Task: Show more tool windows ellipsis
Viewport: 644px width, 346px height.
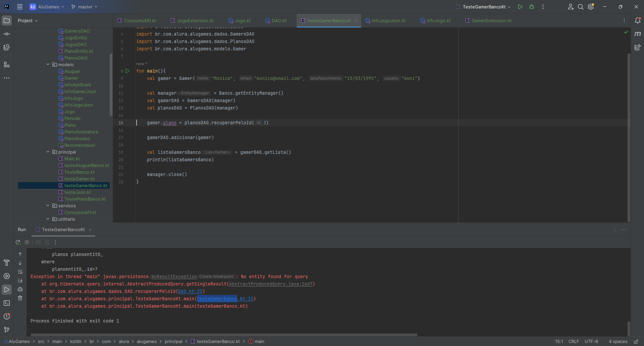Action: click(7, 78)
